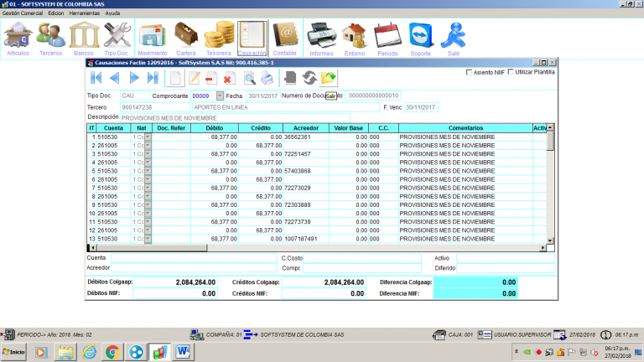
Task: Click the Tercero name field APORTES EN LINEA
Action: (x=286, y=107)
